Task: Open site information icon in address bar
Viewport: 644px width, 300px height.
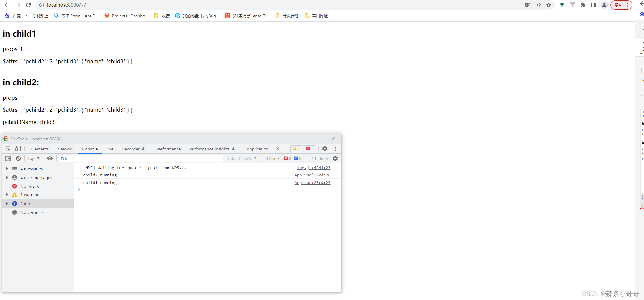Action: [42, 5]
